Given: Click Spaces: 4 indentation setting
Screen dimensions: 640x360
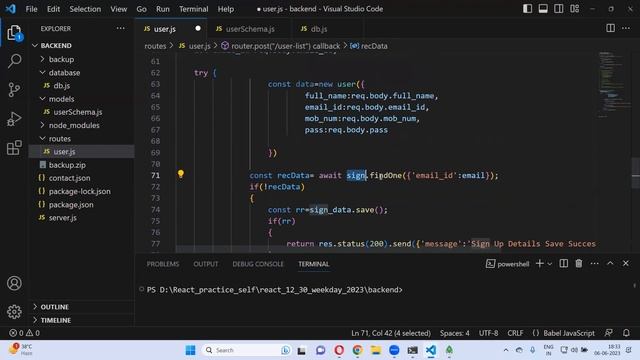Looking at the screenshot, I should tap(454, 333).
